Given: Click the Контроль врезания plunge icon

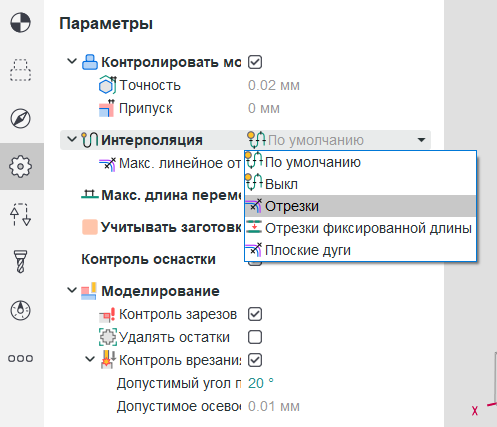Looking at the screenshot, I should pyautogui.click(x=107, y=360).
